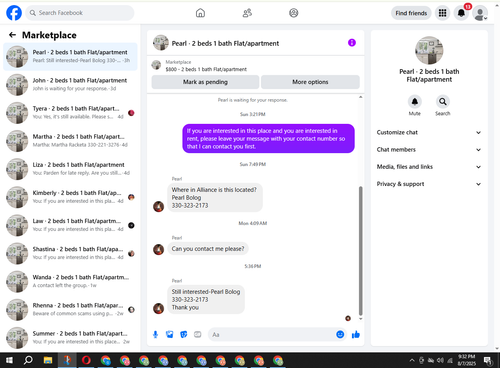Click the volume icon in the system tray

(440, 360)
